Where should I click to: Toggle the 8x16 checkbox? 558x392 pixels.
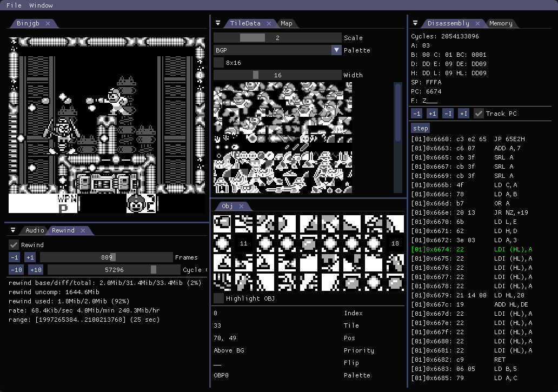pyautogui.click(x=218, y=63)
